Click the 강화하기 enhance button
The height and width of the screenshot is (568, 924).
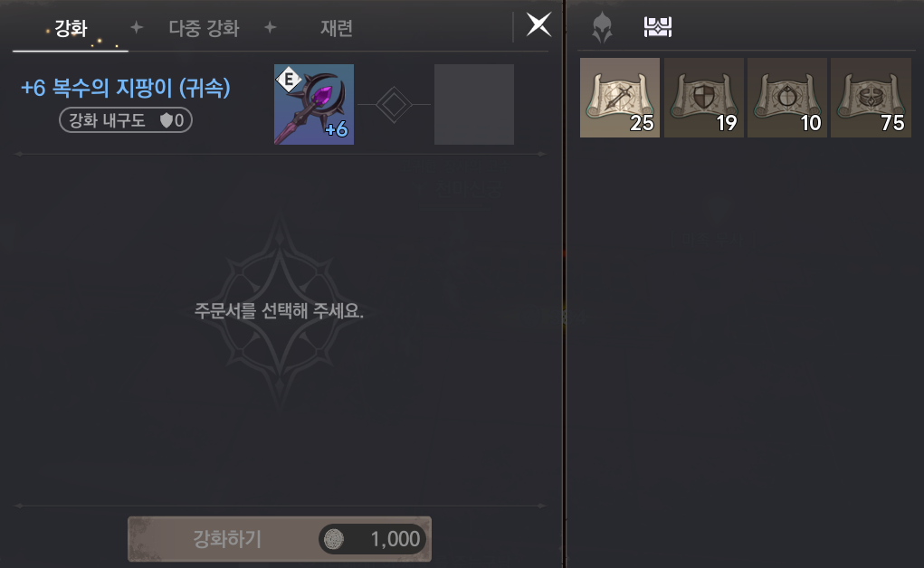pyautogui.click(x=280, y=539)
